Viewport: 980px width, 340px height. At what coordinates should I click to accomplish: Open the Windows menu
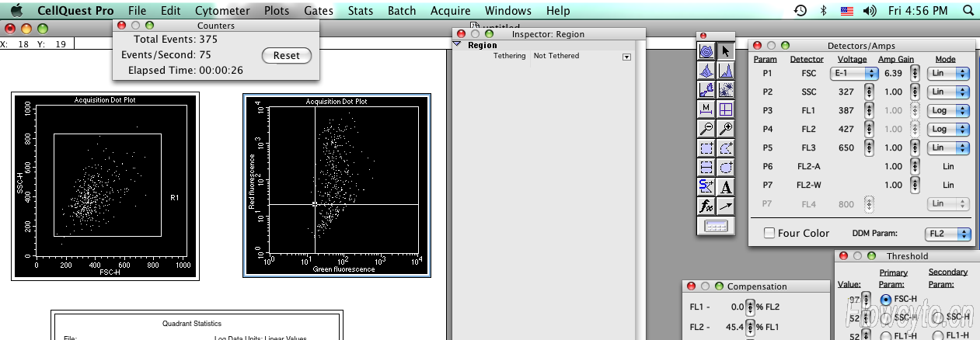(507, 11)
